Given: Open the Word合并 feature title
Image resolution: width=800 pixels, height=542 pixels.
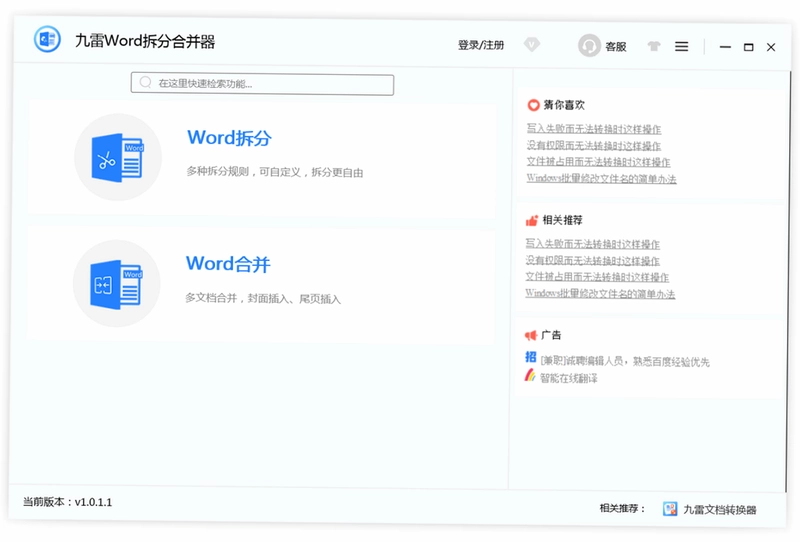Looking at the screenshot, I should point(228,264).
